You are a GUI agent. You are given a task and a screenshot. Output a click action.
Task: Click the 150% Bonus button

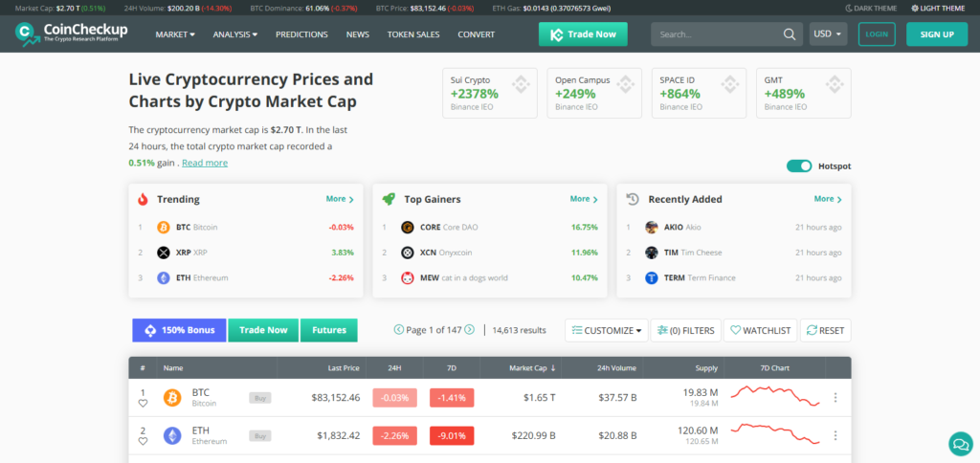[x=179, y=330]
